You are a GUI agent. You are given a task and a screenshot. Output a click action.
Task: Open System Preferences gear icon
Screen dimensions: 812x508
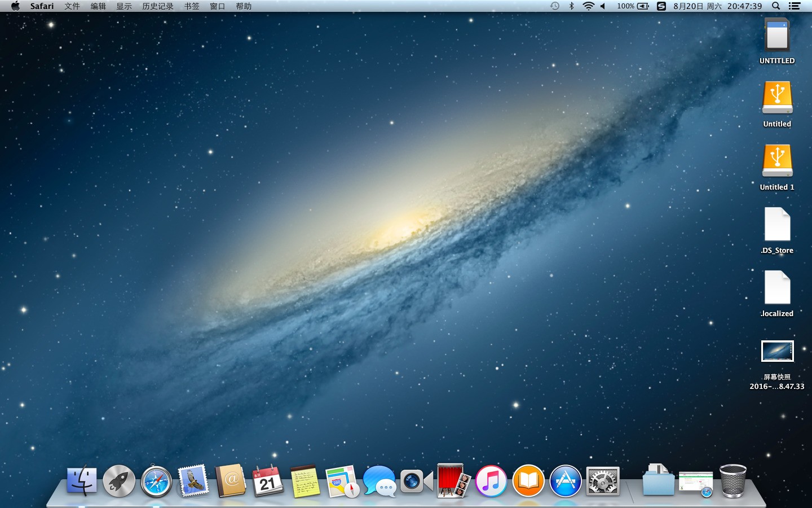tap(603, 481)
